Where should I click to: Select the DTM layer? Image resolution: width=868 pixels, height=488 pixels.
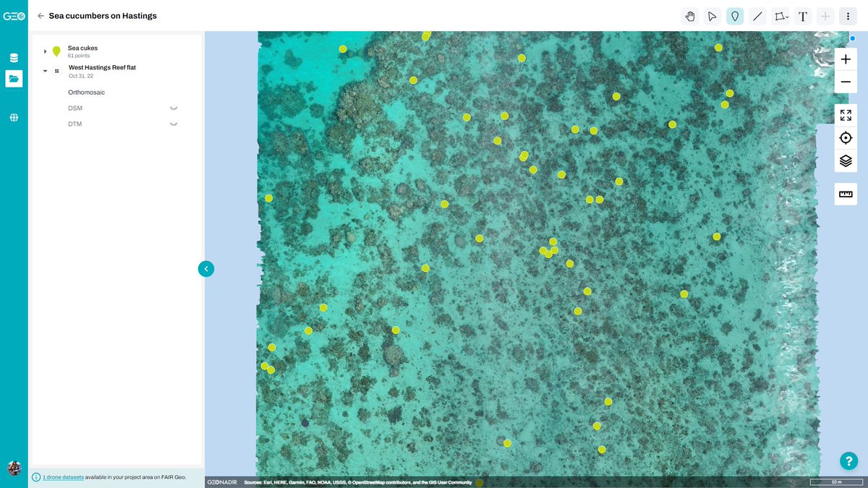(75, 124)
